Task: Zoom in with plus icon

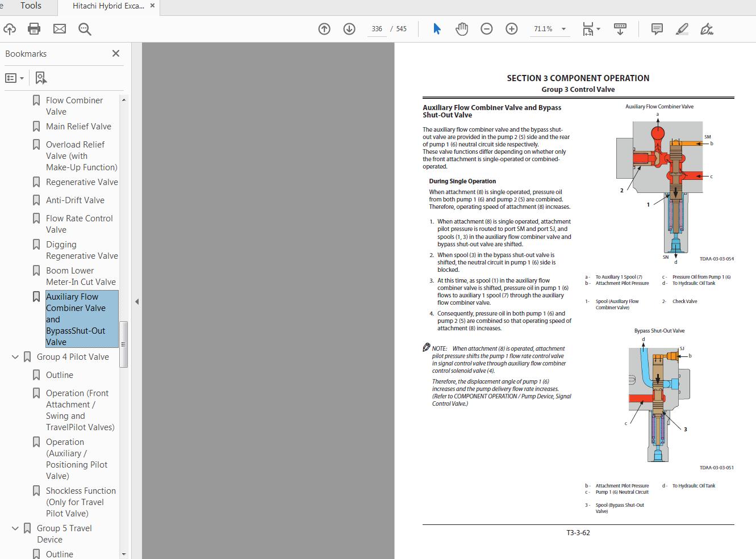Action: coord(512,29)
